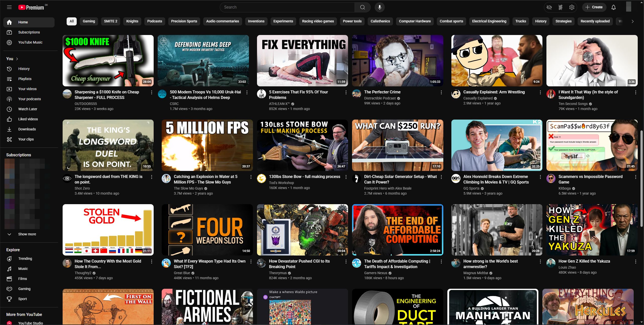Image resolution: width=644 pixels, height=325 pixels.
Task: Select the Gaming filter chip
Action: coord(89,21)
